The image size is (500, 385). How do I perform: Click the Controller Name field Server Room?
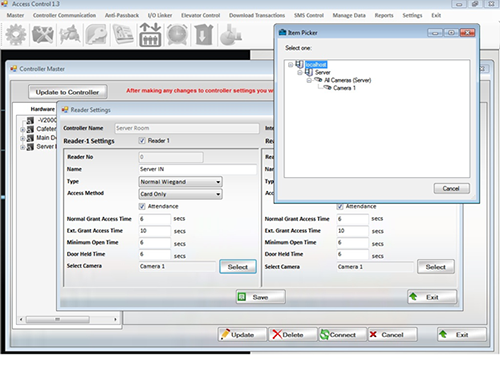click(x=187, y=128)
